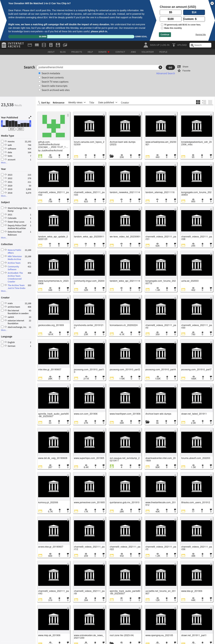
Task: Click the Favorite star icon
Action: 179,71
